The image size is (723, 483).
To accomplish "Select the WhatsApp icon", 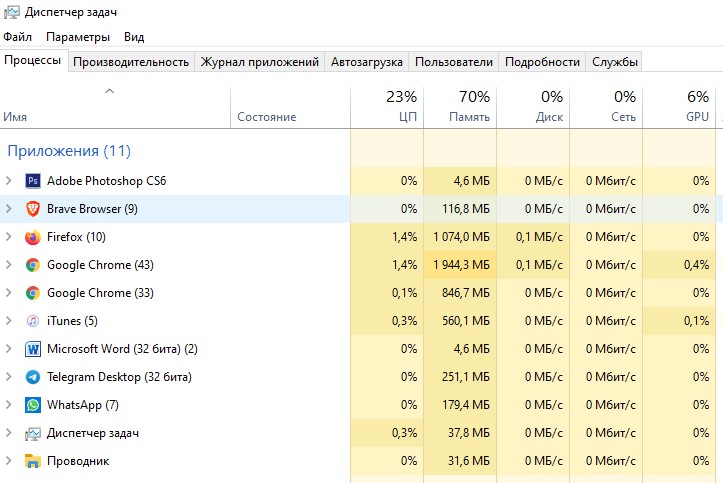I will tap(33, 405).
